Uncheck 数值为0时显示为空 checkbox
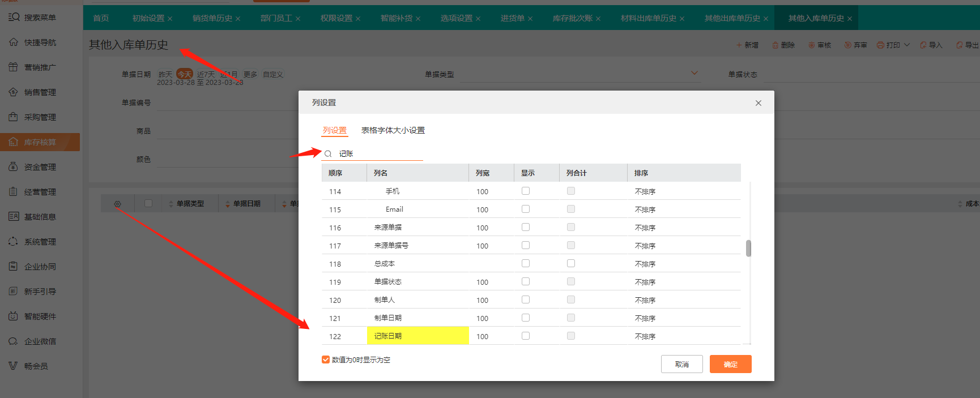Viewport: 980px width, 398px height. point(326,360)
